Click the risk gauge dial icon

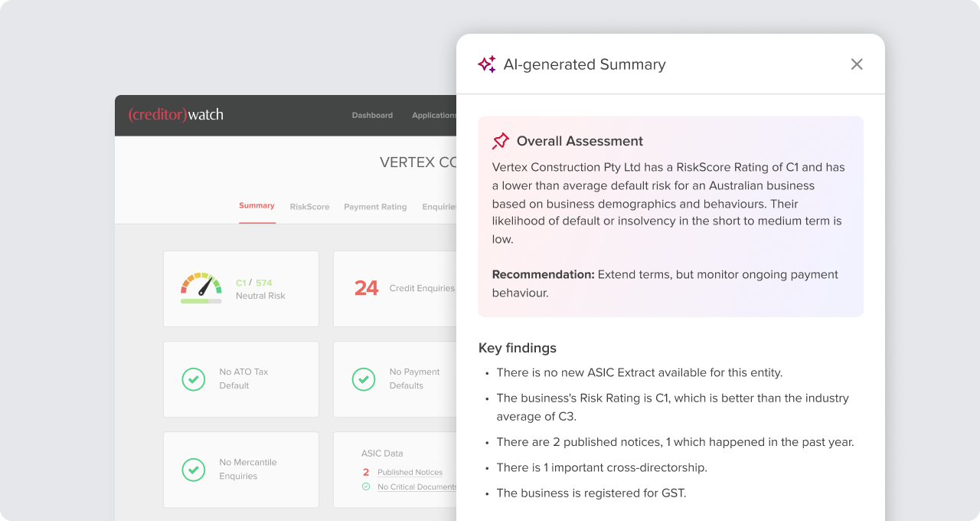click(201, 283)
